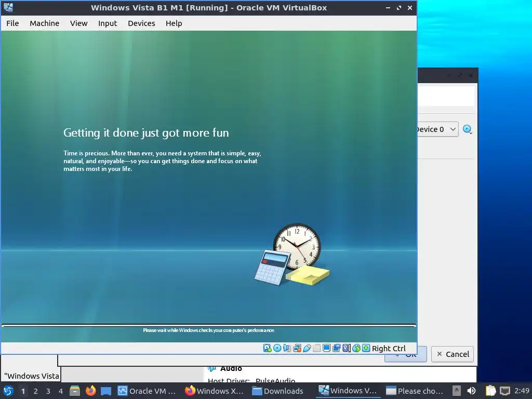This screenshot has height=399, width=532.
Task: Open the File menu in VirtualBox
Action: tap(12, 23)
